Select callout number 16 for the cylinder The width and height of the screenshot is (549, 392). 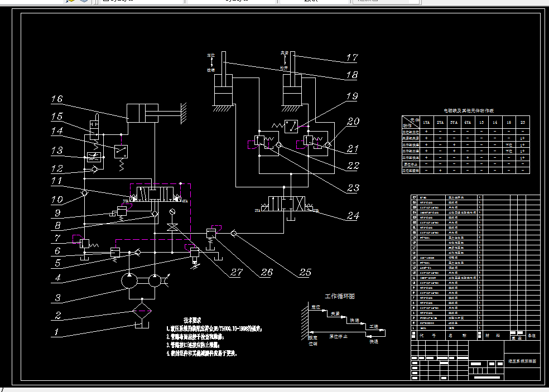57,99
